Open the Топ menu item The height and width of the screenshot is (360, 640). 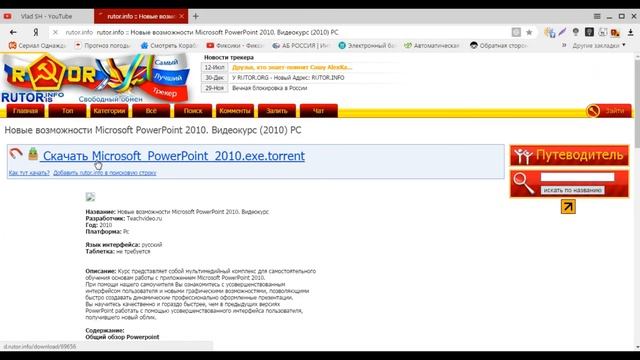click(x=67, y=111)
